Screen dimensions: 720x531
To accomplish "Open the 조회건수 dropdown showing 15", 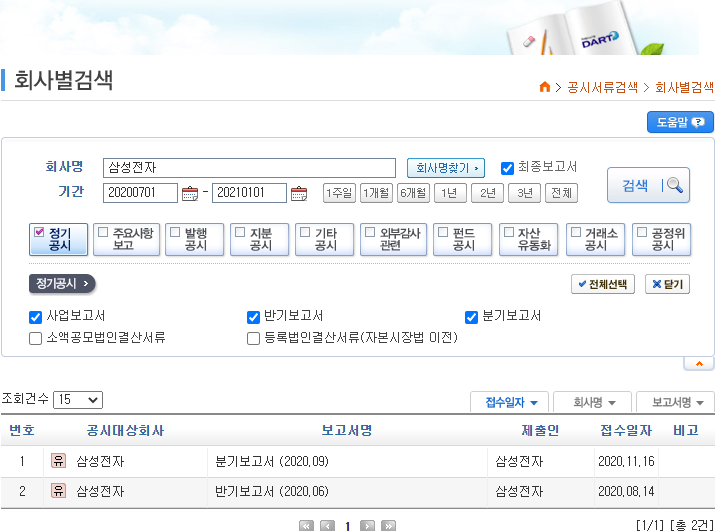I will tap(78, 400).
